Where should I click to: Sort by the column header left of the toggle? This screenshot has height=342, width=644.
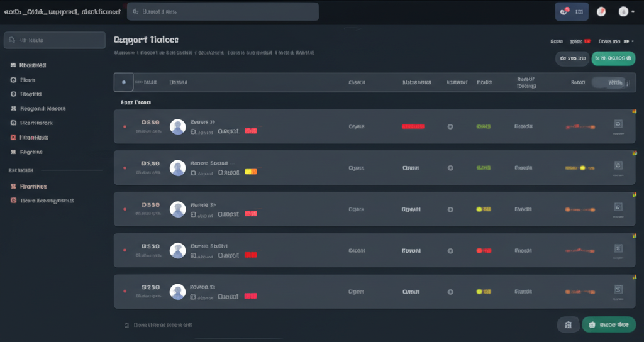(578, 82)
